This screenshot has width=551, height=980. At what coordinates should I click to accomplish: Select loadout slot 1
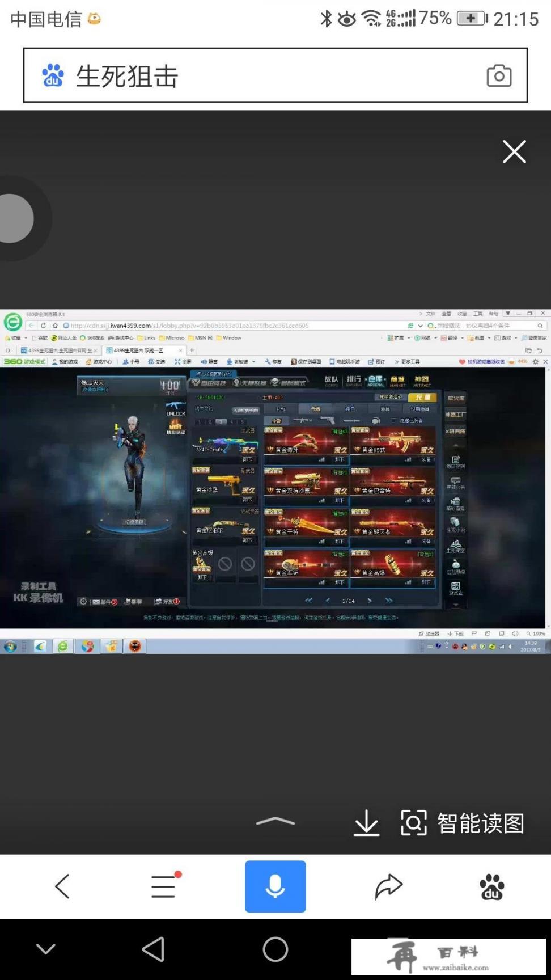point(199,422)
